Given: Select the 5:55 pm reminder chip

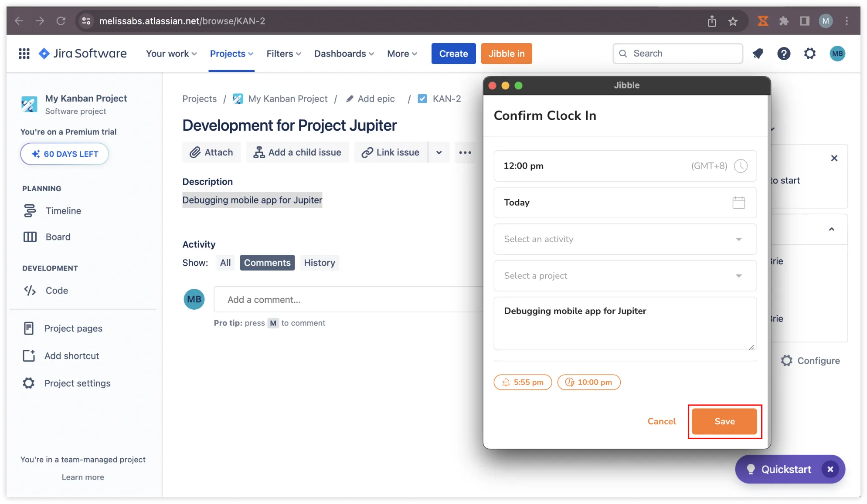Looking at the screenshot, I should tap(523, 382).
